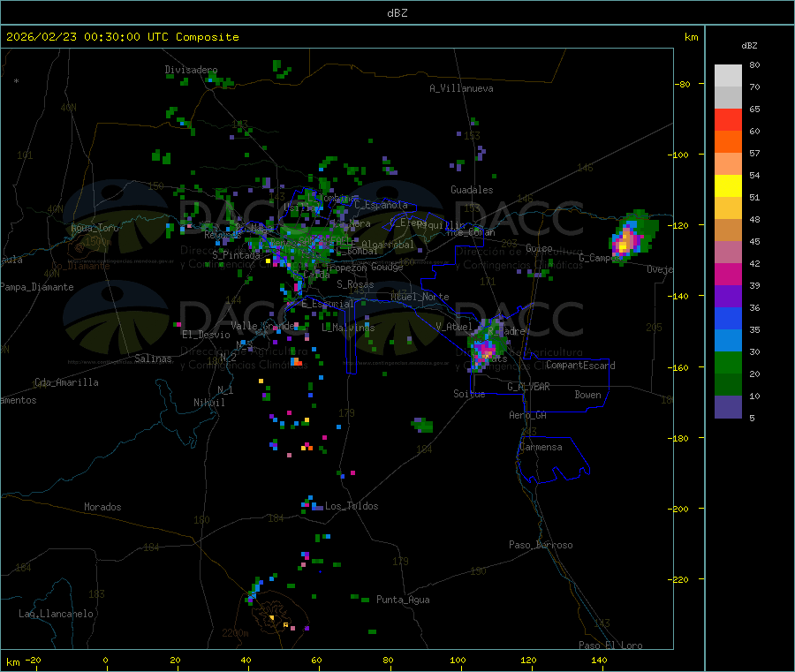Click the 100 km horizontal axis tick
795x672 pixels.
tap(458, 660)
